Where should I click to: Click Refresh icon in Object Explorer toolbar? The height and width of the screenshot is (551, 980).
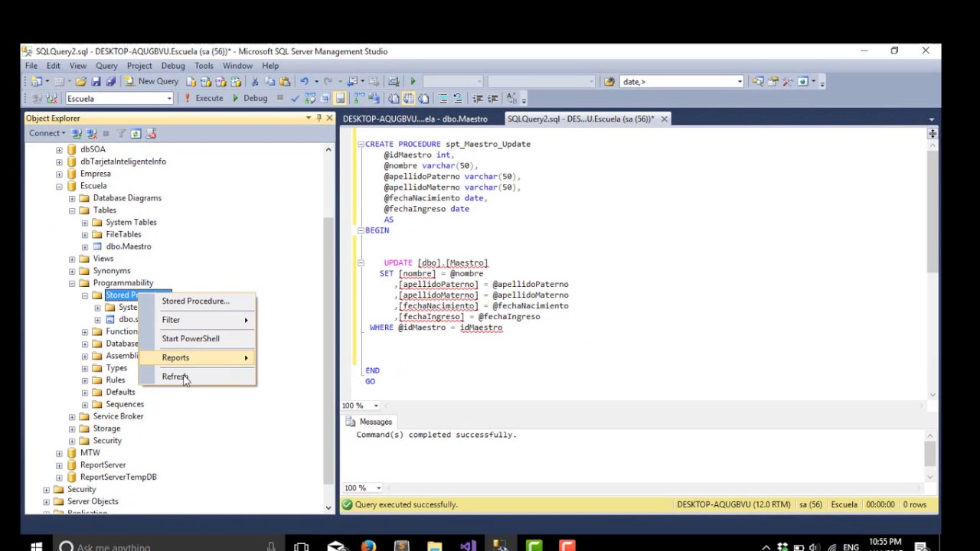(136, 133)
